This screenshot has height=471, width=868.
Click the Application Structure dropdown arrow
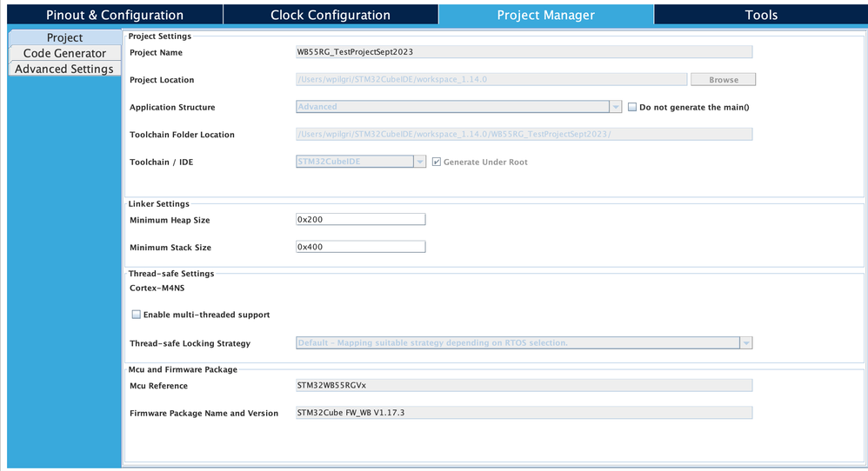(616, 107)
